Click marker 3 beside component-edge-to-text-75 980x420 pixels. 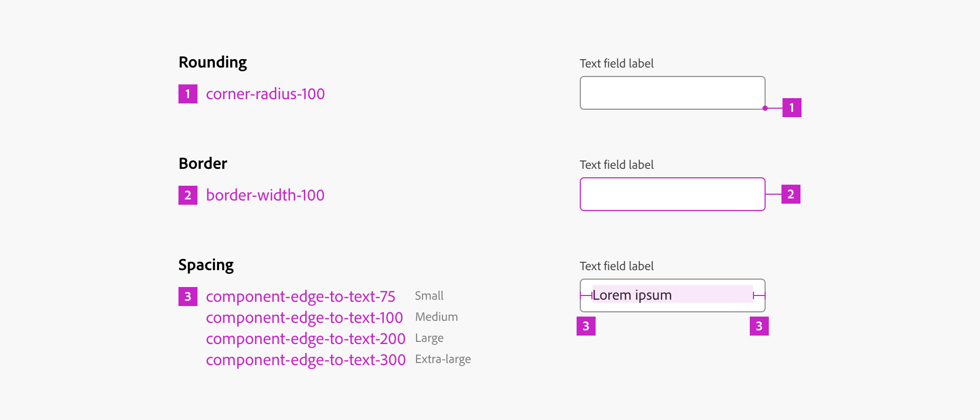(187, 297)
